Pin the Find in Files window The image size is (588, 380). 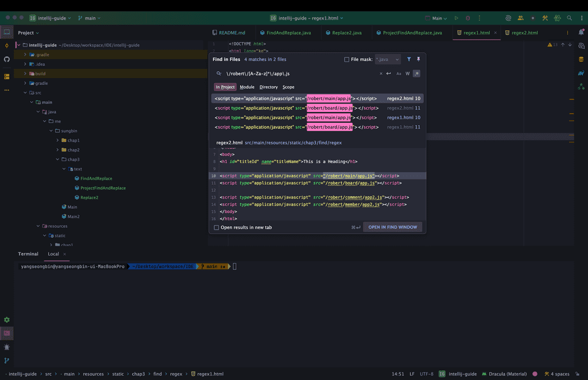pos(418,59)
